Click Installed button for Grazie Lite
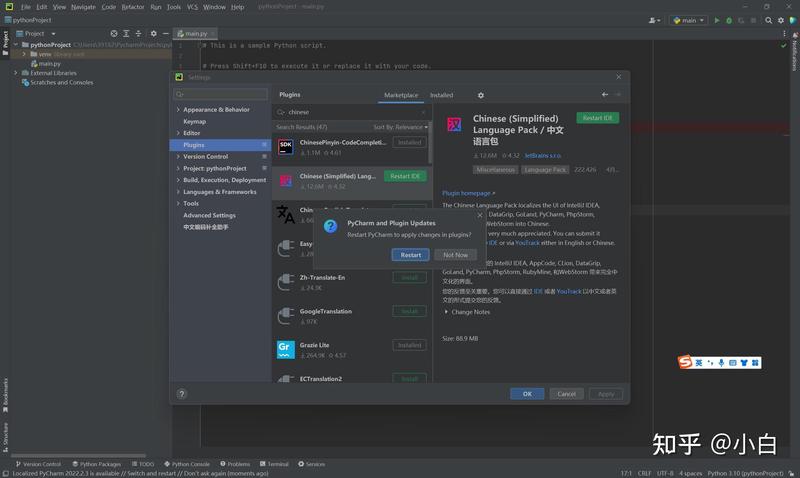This screenshot has height=478, width=800. point(409,345)
